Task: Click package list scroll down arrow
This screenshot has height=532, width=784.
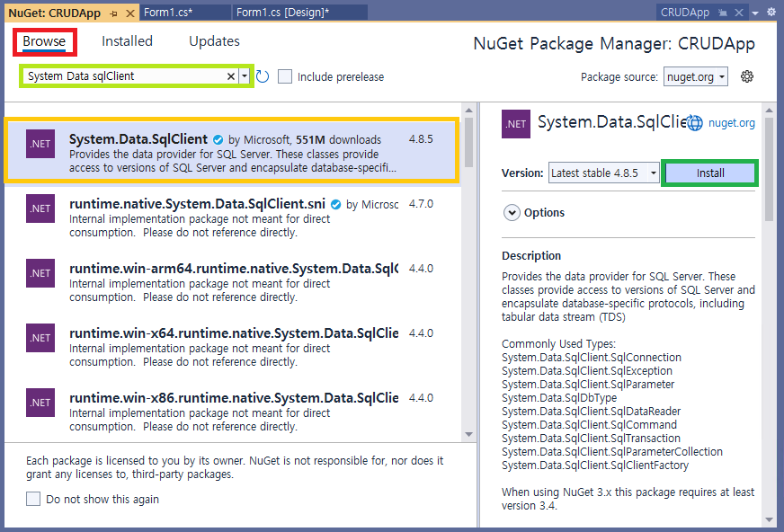Action: point(468,434)
